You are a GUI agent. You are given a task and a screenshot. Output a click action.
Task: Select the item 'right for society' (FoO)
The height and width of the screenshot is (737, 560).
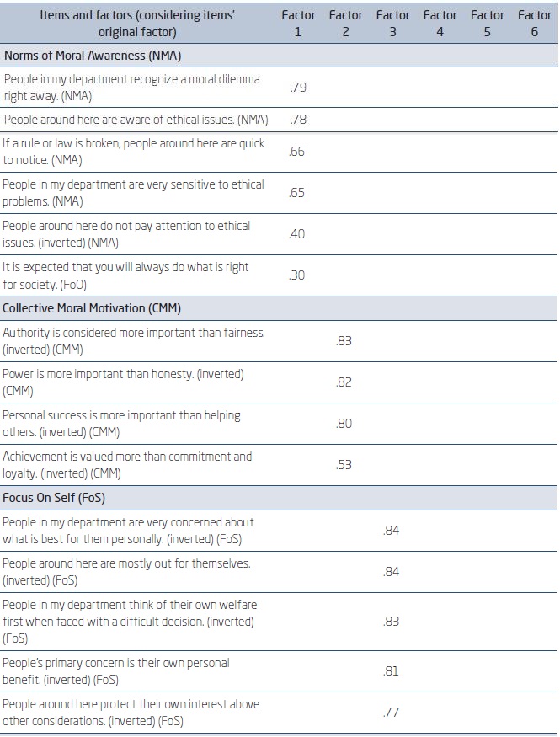point(125,275)
